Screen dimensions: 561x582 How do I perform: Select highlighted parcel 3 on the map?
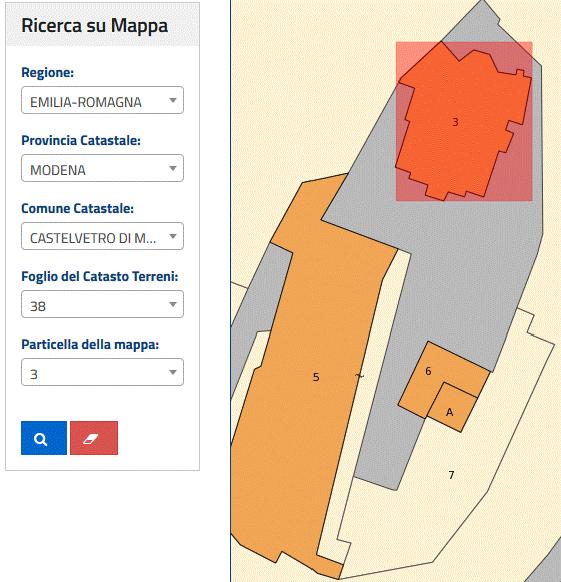455,122
